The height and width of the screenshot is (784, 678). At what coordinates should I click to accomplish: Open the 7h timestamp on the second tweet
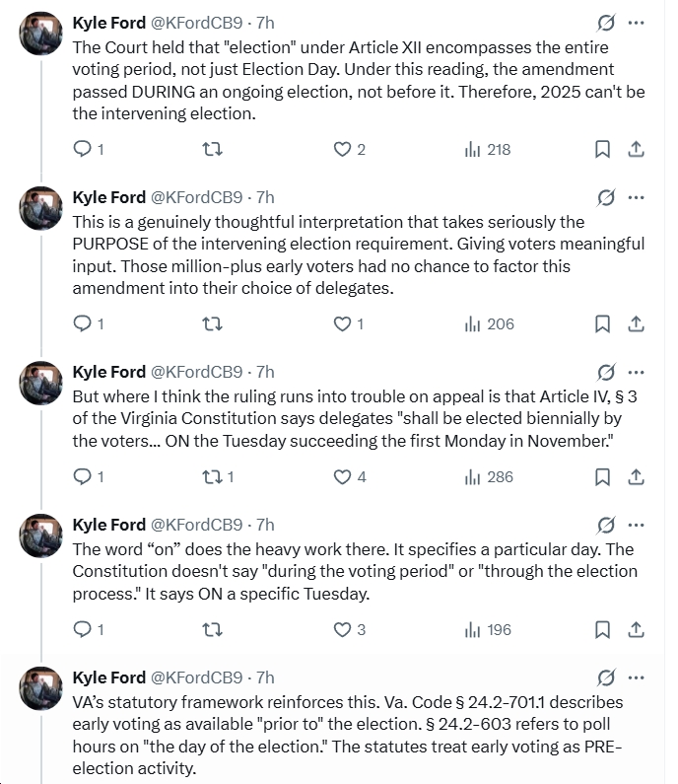pos(265,196)
